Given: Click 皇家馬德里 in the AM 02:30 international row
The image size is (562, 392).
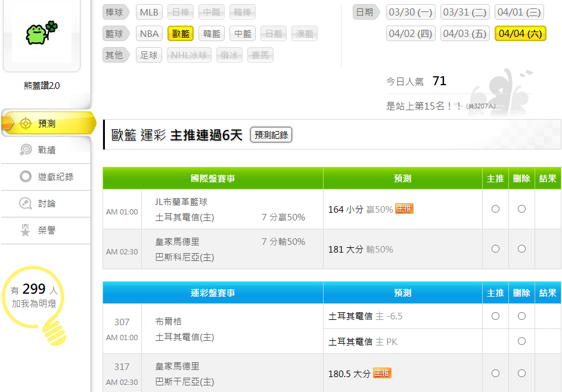Looking at the screenshot, I should (177, 241).
